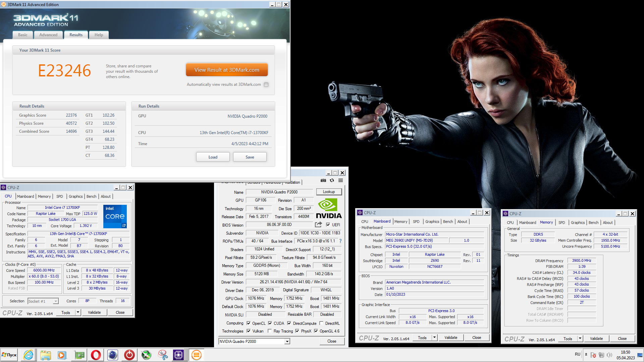Launch the Snipping Tool scissors icon
The height and width of the screenshot is (362, 644).
click(163, 355)
